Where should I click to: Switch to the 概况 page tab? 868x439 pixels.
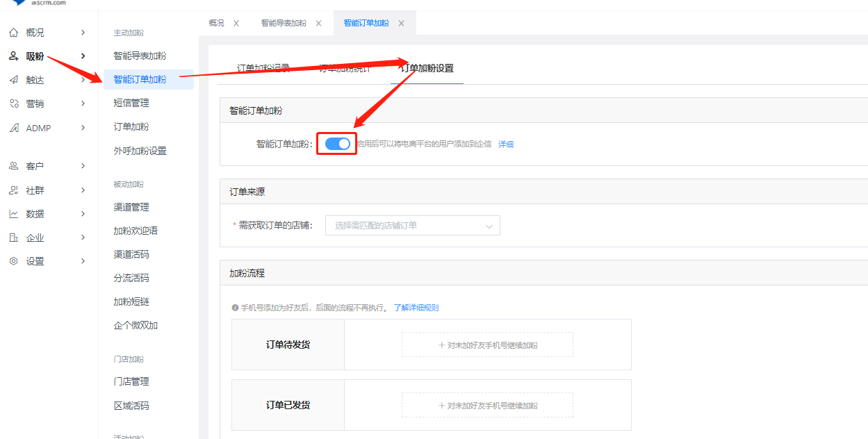[x=216, y=23]
